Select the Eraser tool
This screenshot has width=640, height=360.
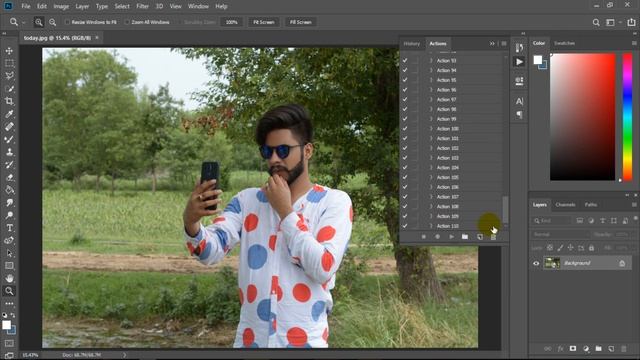click(x=9, y=177)
